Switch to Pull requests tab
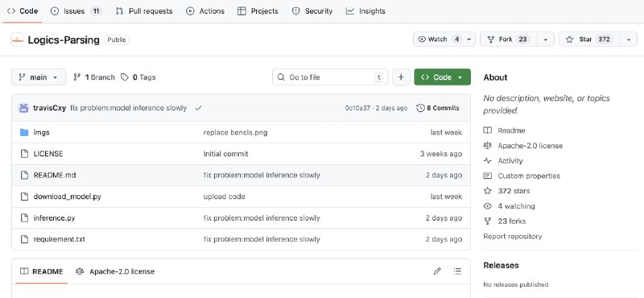 [x=144, y=11]
